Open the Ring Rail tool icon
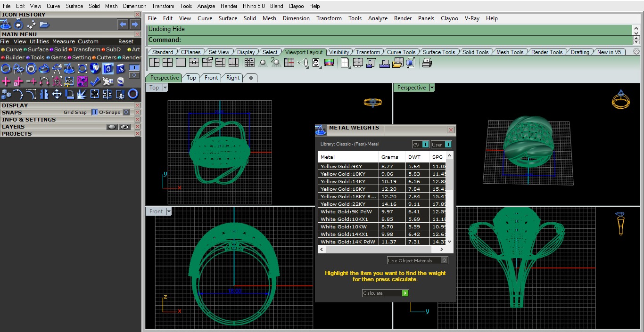Screen dimensions: 644x332 (6, 69)
